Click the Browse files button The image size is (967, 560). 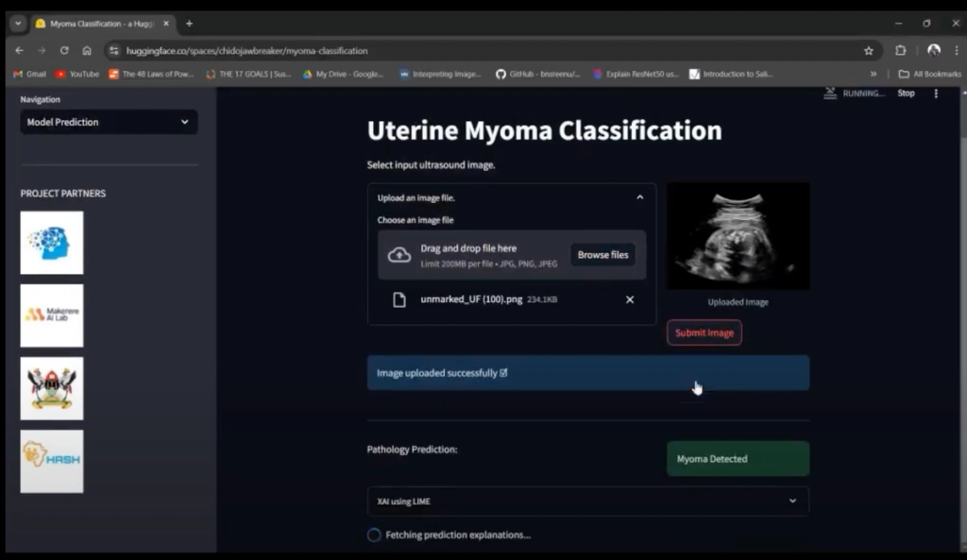602,254
